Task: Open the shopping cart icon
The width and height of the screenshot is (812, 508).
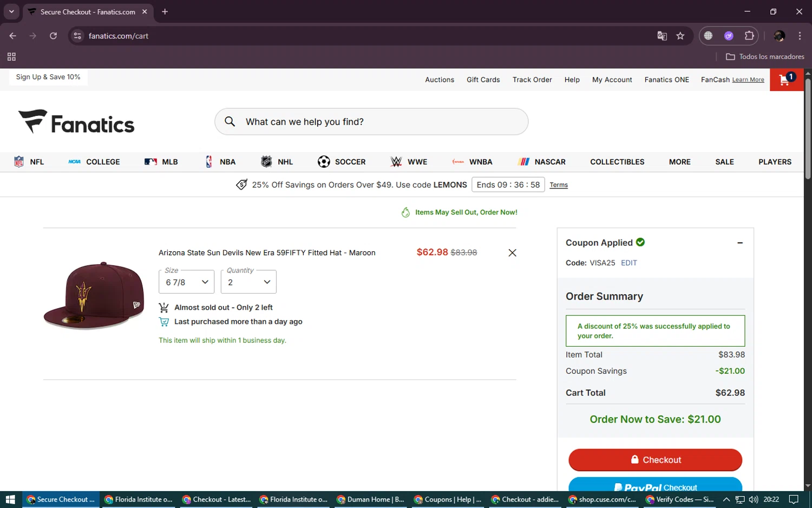Action: (786, 80)
